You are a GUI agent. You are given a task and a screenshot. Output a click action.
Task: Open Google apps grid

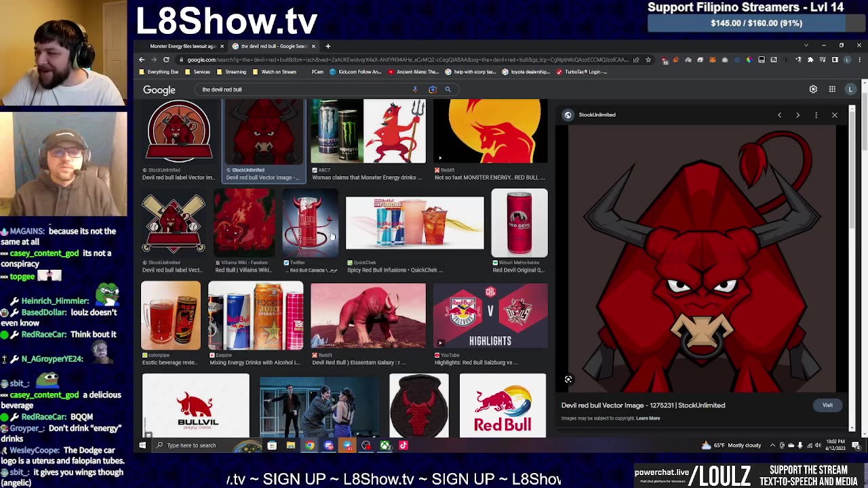click(x=832, y=89)
